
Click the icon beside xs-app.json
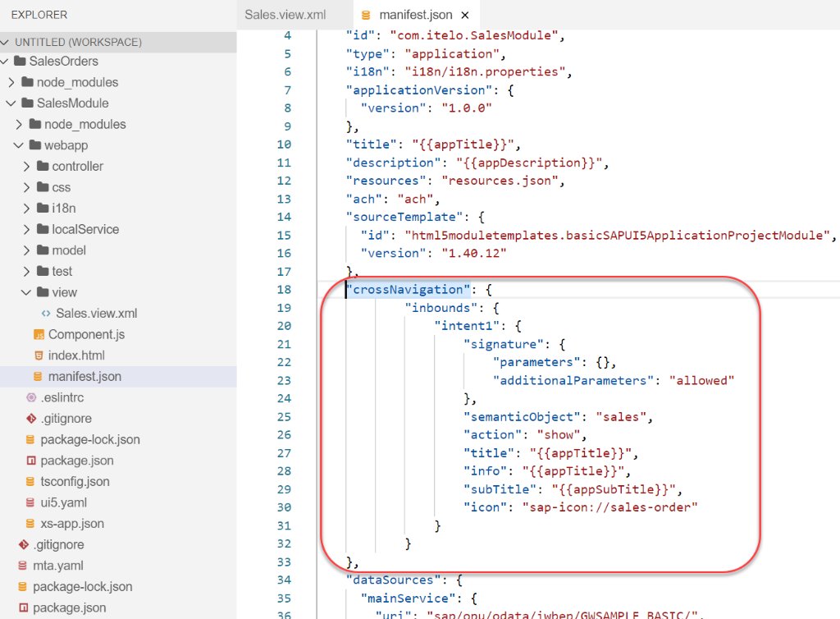click(x=30, y=524)
